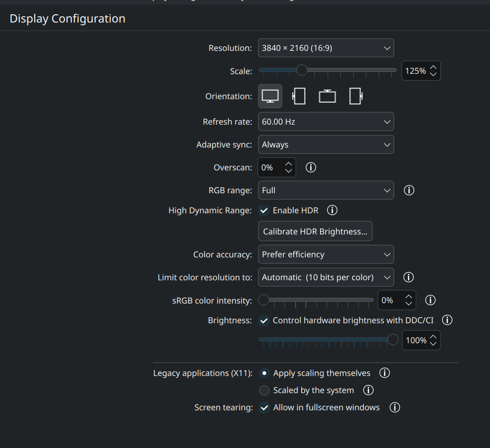The height and width of the screenshot is (448, 490).
Task: Show info for Scaled by the system
Action: (x=368, y=390)
